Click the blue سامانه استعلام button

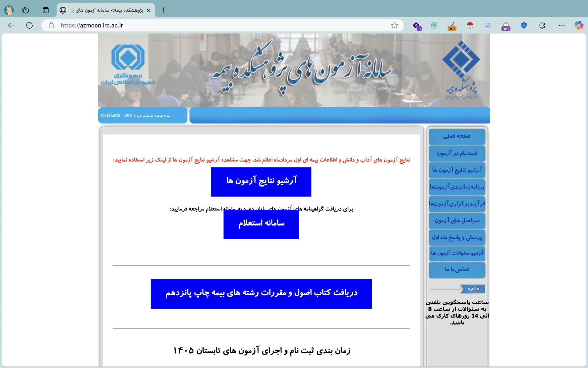click(261, 224)
